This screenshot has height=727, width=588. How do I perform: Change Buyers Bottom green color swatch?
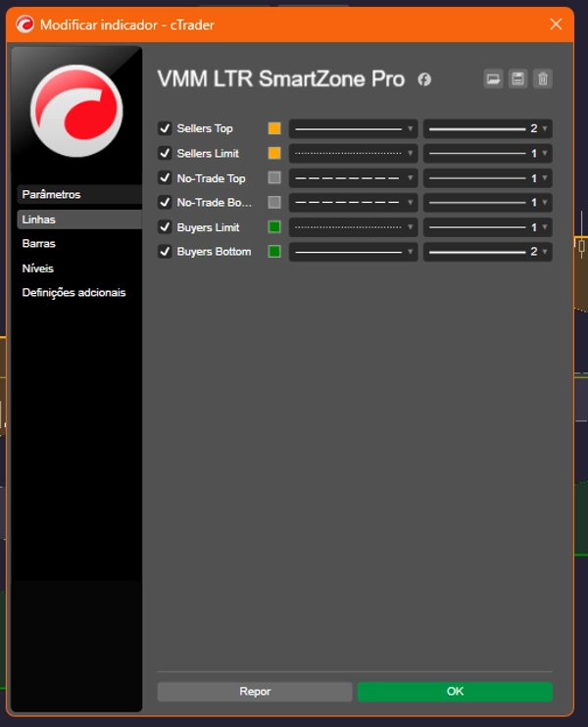tap(274, 251)
